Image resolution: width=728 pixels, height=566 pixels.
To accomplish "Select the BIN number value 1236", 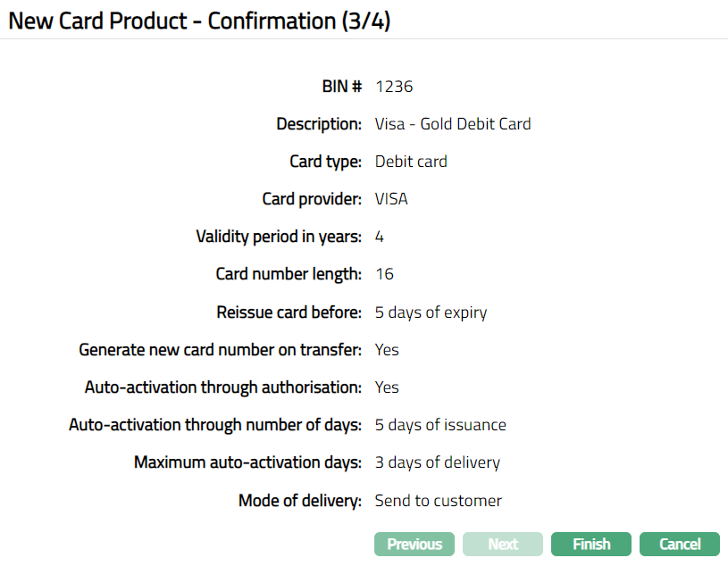I will click(394, 87).
